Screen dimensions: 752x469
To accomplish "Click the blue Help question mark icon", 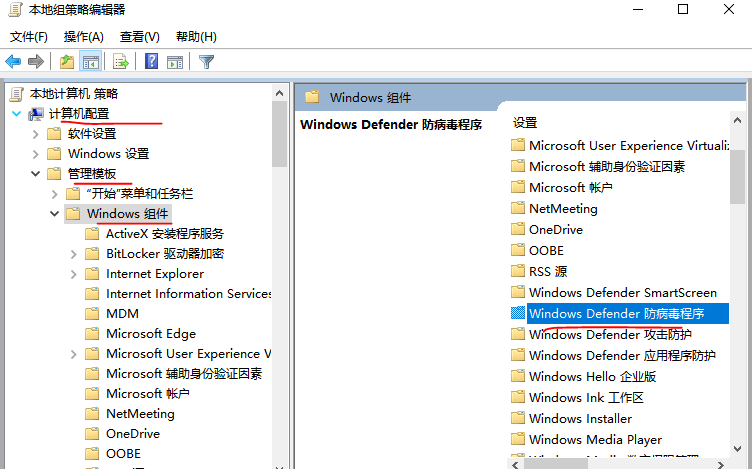I will point(151,61).
